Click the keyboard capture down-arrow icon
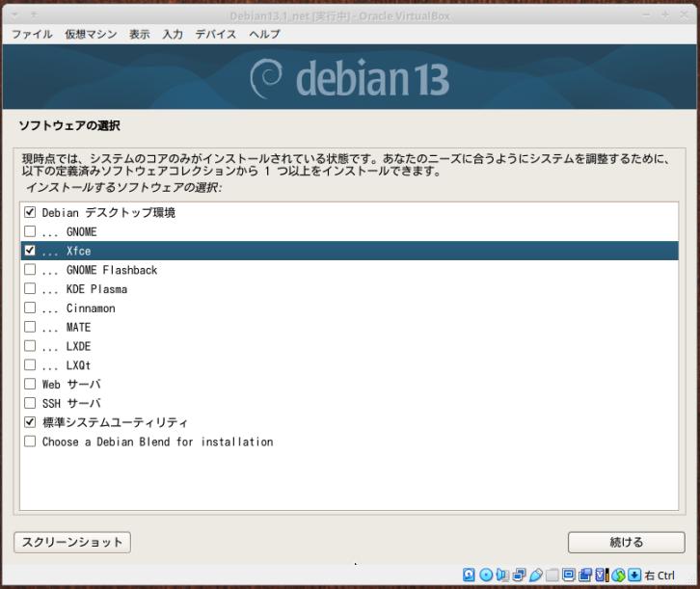 point(634,575)
